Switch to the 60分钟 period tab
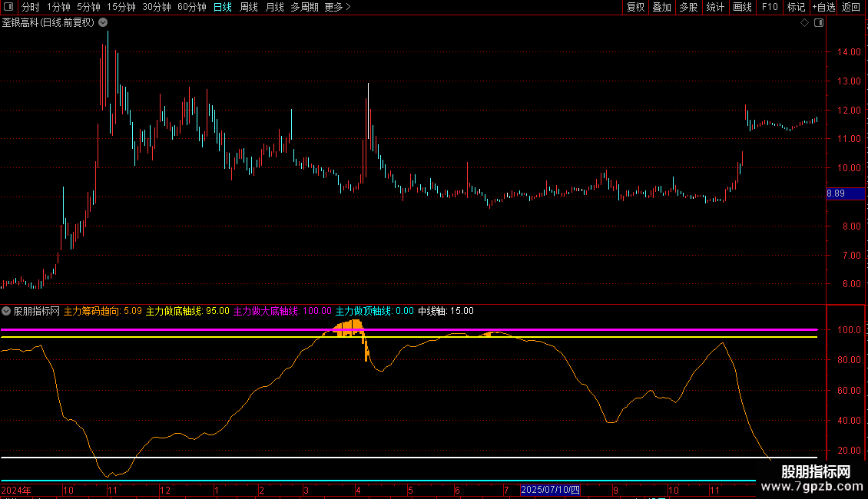This screenshot has height=499, width=868. click(191, 7)
